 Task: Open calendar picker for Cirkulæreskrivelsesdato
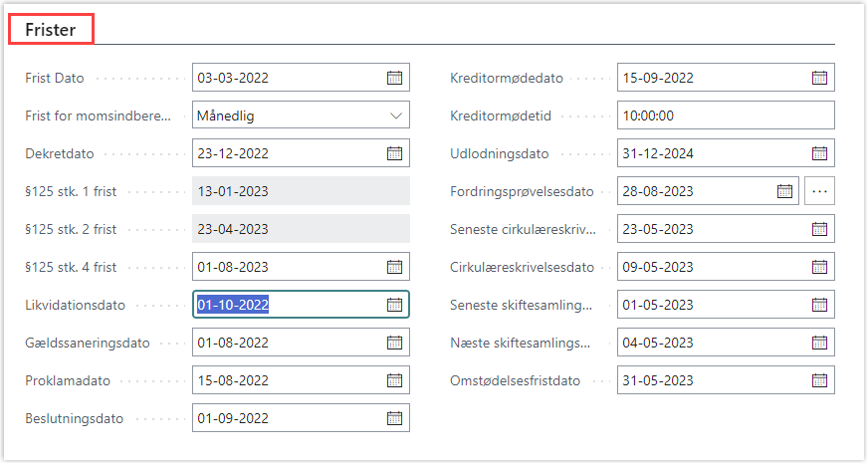point(819,267)
